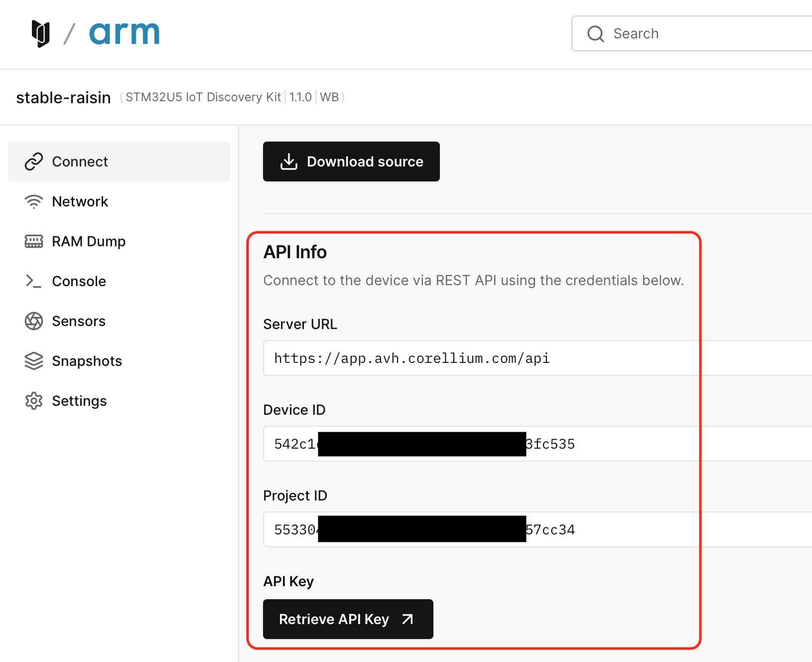
Task: Click the API Key label
Action: 288,581
